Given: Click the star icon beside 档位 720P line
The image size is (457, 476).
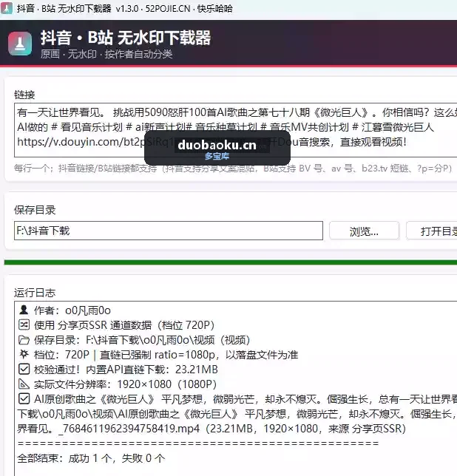Looking at the screenshot, I should [24, 354].
